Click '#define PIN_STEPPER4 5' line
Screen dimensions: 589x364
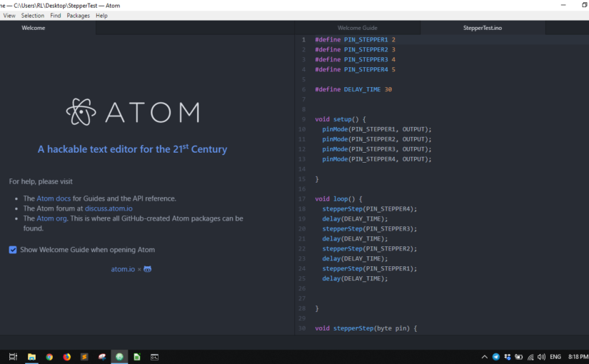355,69
